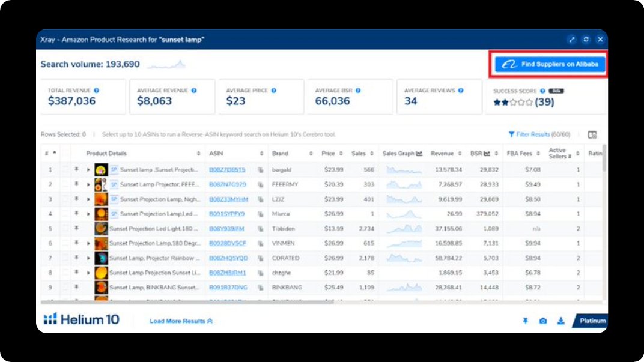The width and height of the screenshot is (644, 362).
Task: Sort by Price column arrows
Action: (341, 154)
